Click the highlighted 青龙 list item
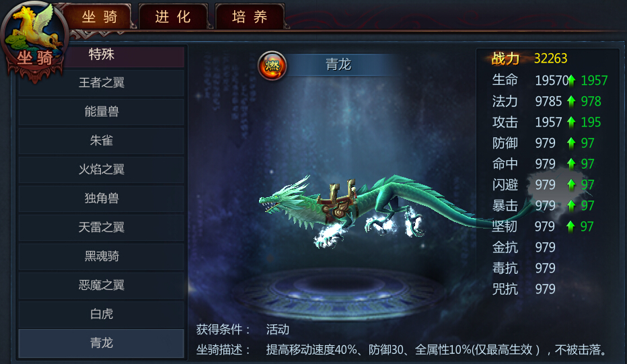Viewport: 627px width, 364px height. 101,343
